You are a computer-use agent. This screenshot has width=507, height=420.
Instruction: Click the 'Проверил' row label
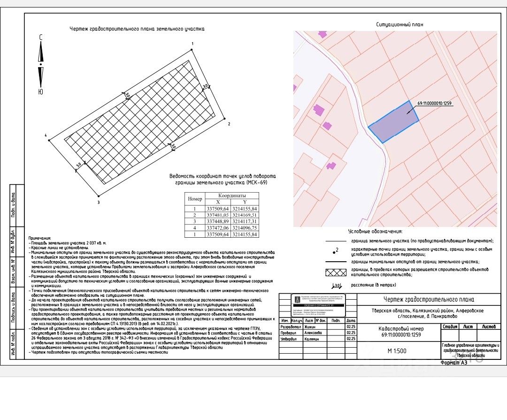pyautogui.click(x=289, y=333)
